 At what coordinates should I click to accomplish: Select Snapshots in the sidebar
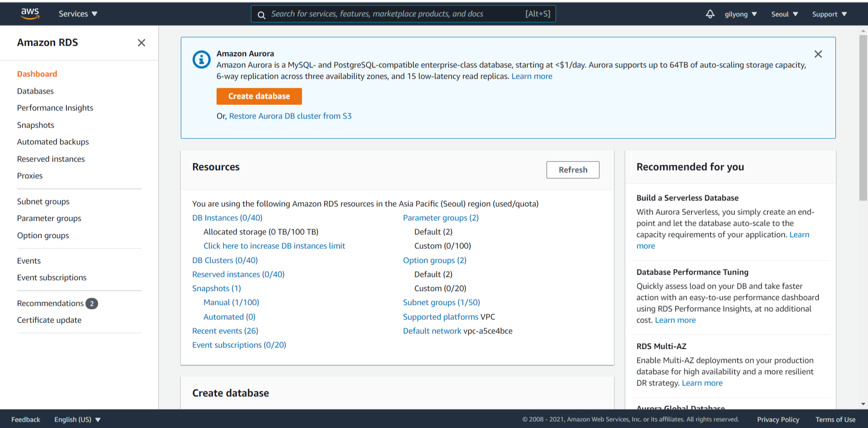coord(36,125)
